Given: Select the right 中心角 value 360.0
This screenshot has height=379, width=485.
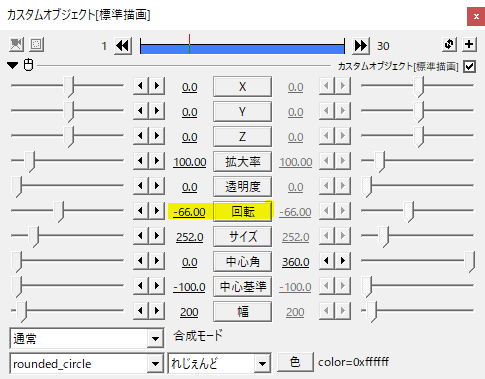Looking at the screenshot, I should (x=295, y=262).
